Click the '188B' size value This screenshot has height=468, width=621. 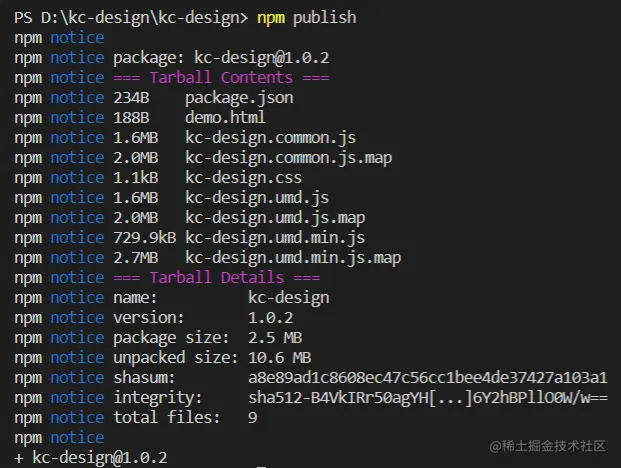tap(131, 118)
